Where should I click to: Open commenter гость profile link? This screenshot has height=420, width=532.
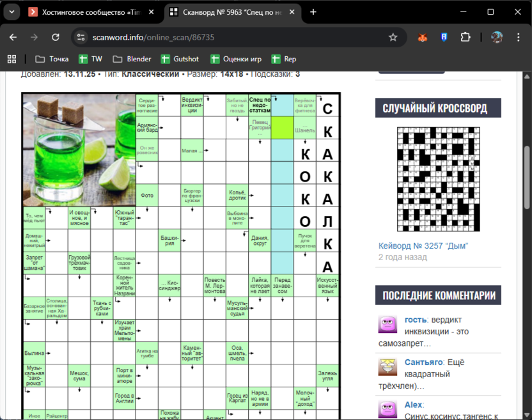(415, 320)
